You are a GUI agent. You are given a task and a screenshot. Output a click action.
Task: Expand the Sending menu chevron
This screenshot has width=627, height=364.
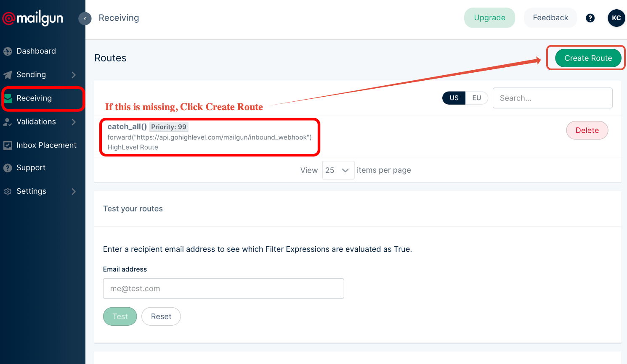point(73,74)
